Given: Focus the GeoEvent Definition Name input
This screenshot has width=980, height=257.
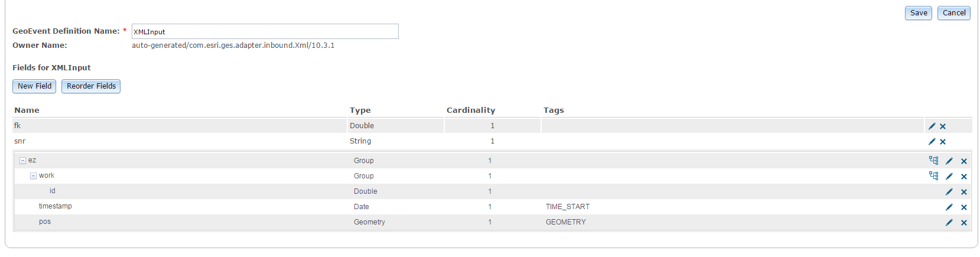Looking at the screenshot, I should 265,31.
